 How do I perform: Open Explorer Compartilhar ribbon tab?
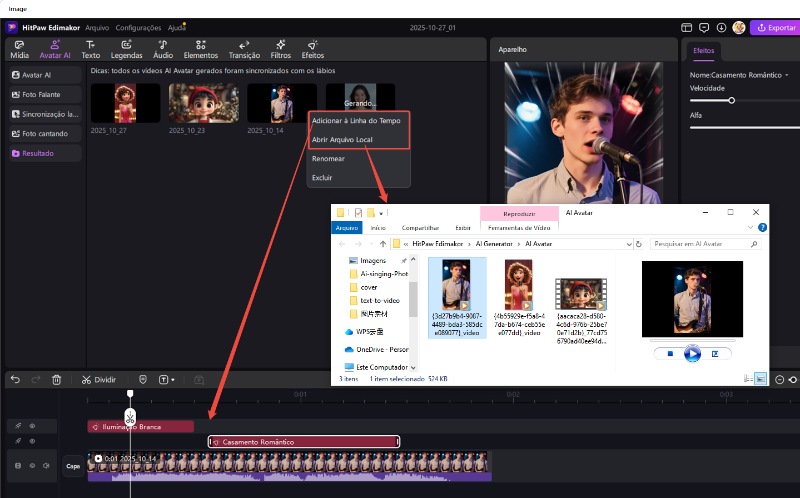coord(420,228)
